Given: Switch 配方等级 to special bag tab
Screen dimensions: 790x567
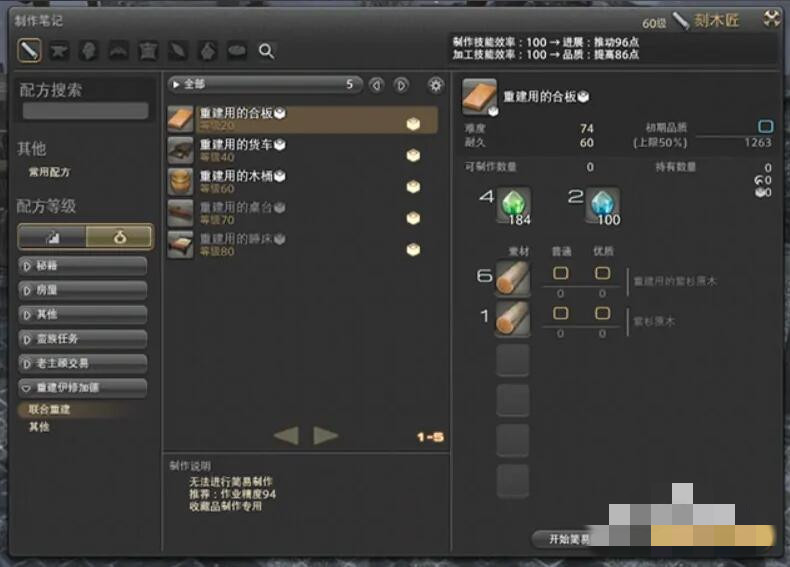Looking at the screenshot, I should coord(119,237).
